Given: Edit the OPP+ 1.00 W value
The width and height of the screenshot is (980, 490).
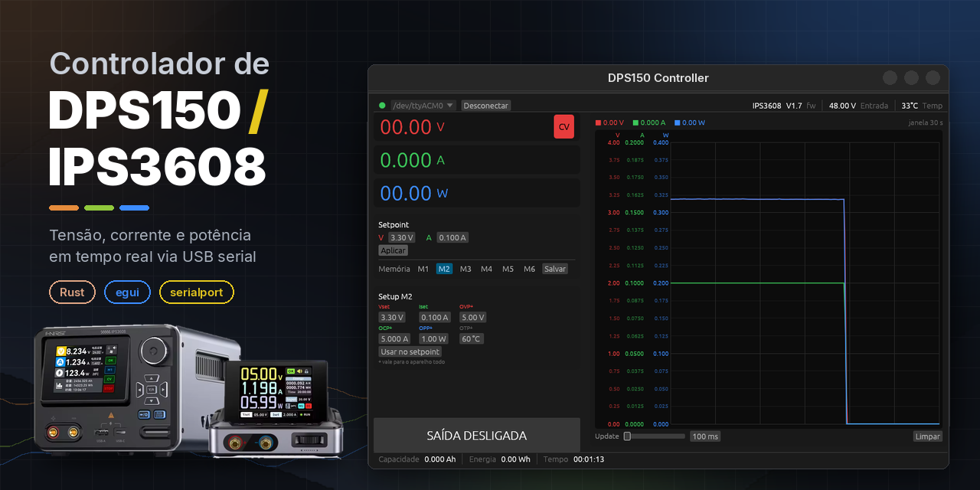Looking at the screenshot, I should click(433, 338).
